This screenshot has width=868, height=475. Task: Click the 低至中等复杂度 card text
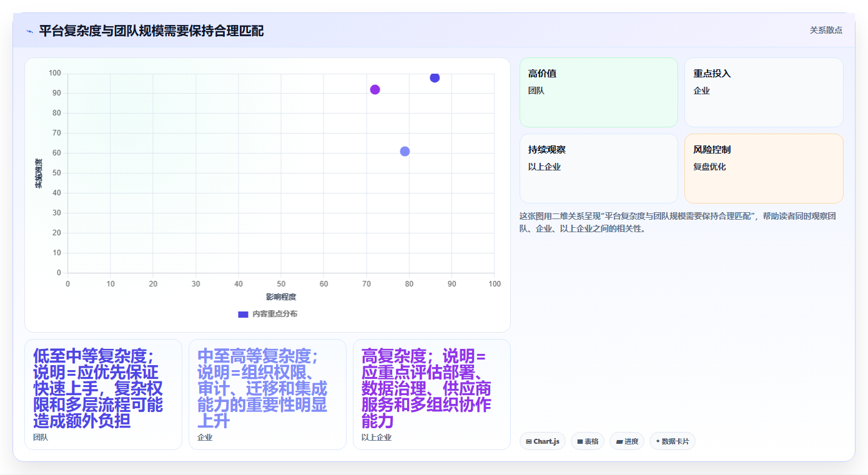point(98,388)
